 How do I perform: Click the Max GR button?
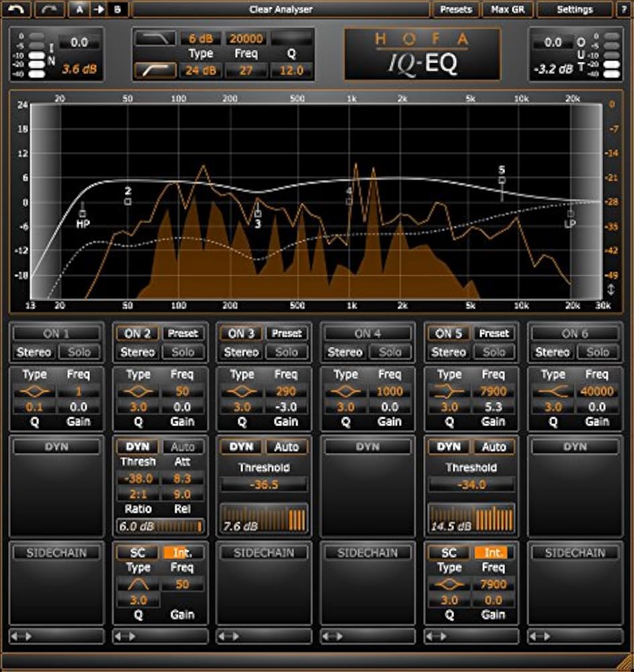[508, 9]
